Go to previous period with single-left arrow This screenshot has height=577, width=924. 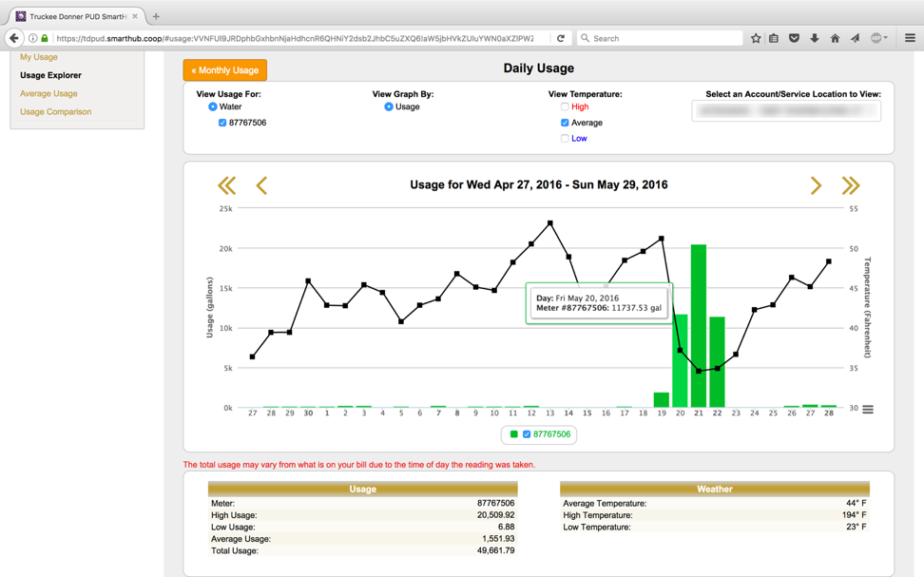[x=261, y=185]
